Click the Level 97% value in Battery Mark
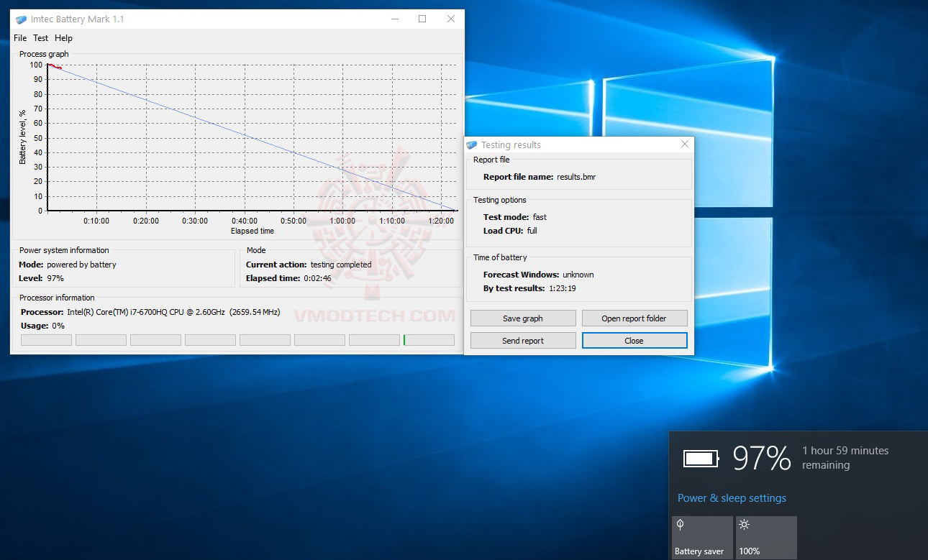 point(55,278)
